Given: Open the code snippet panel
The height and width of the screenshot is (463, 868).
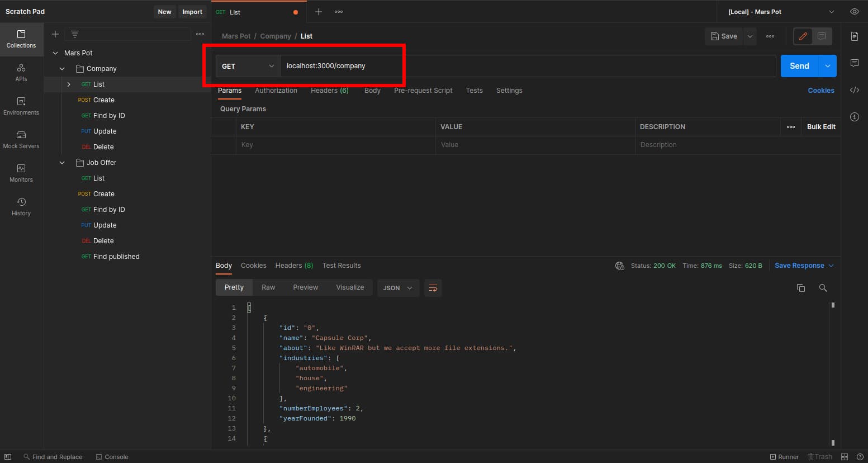Looking at the screenshot, I should click(x=855, y=89).
